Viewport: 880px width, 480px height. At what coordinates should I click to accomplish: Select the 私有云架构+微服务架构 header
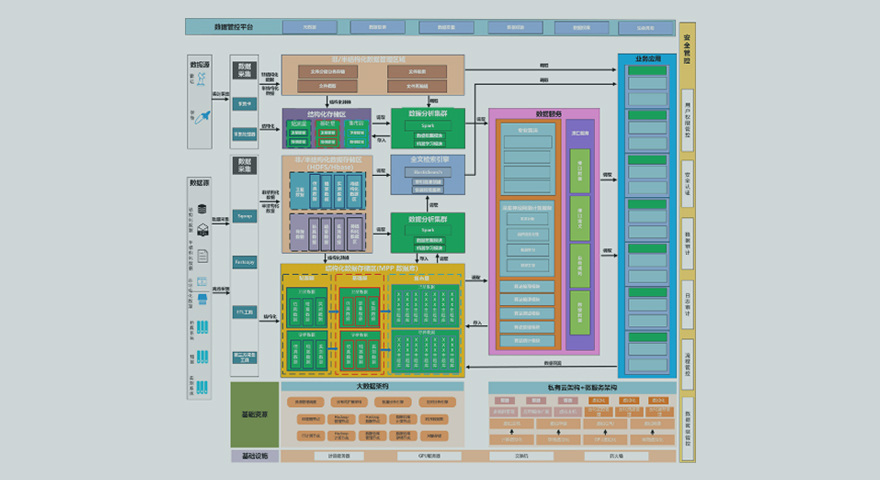pyautogui.click(x=582, y=386)
